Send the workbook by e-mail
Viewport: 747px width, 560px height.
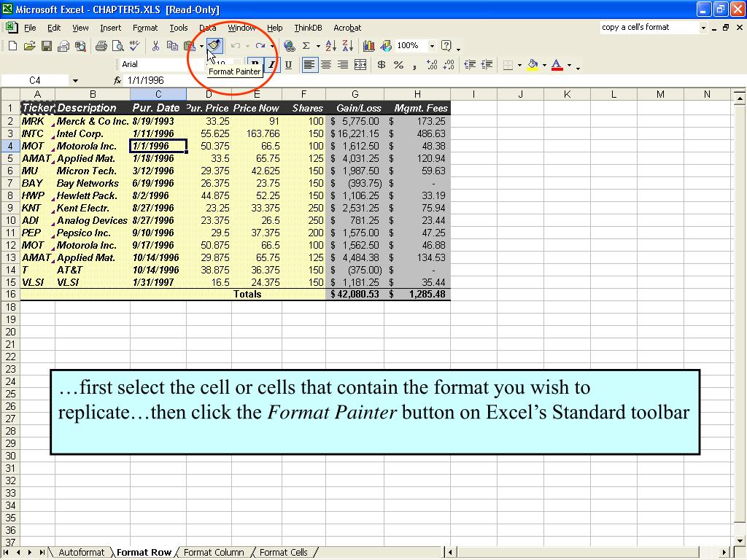pos(63,46)
